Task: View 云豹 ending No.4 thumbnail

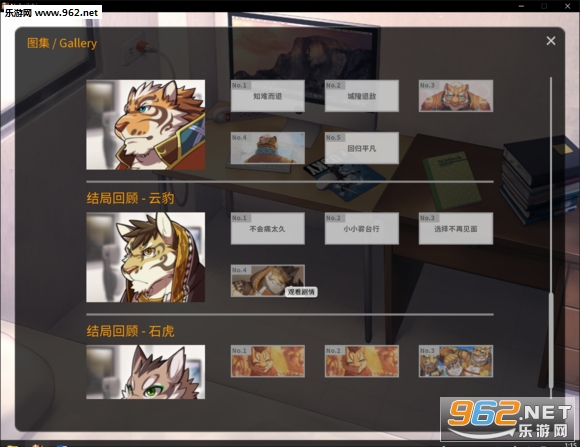Action: (268, 280)
